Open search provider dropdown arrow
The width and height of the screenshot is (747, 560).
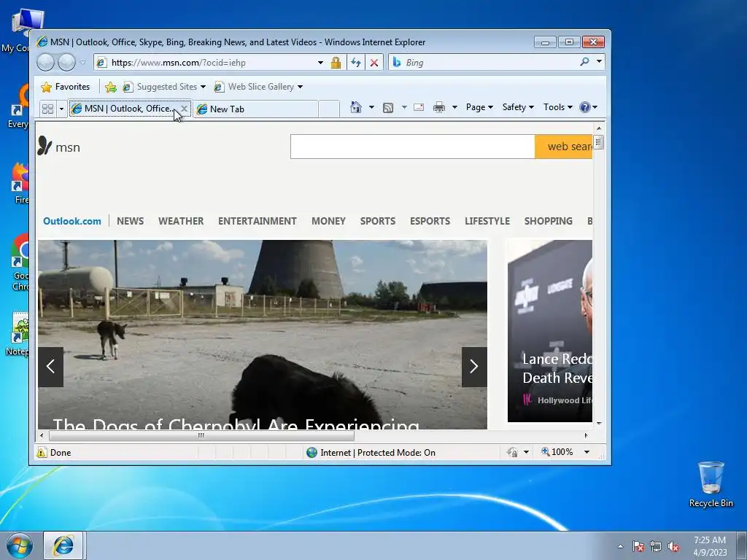tap(599, 61)
